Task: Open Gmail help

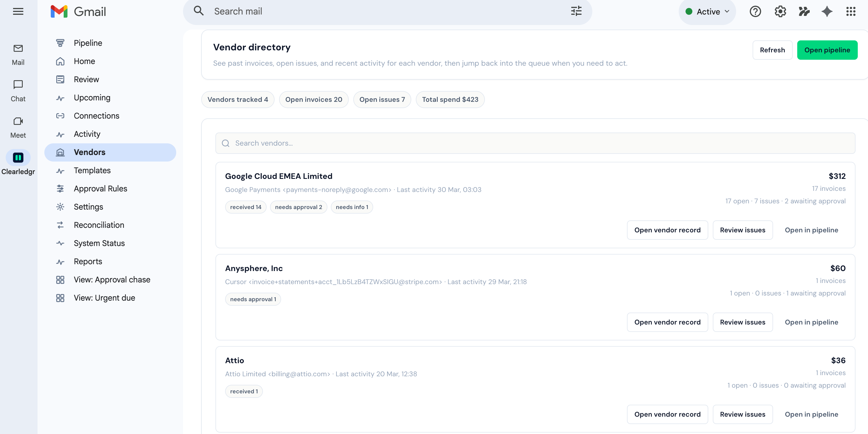Action: click(755, 11)
